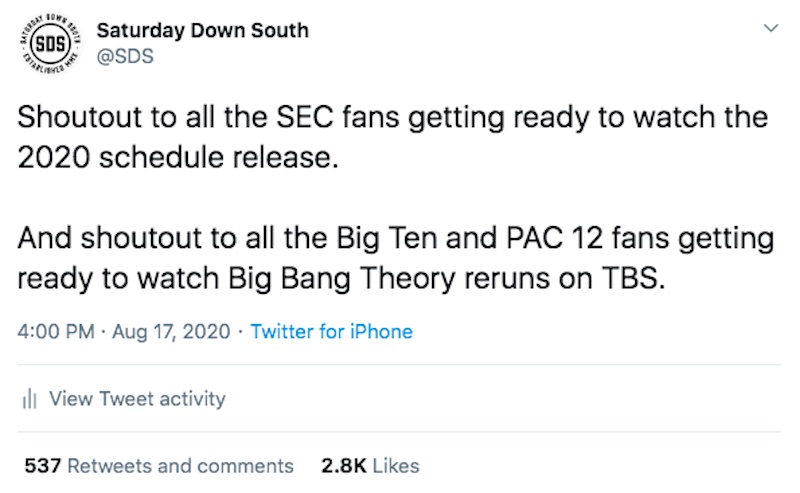
Task: Click the Aug 17, 2020 date
Action: click(x=171, y=332)
